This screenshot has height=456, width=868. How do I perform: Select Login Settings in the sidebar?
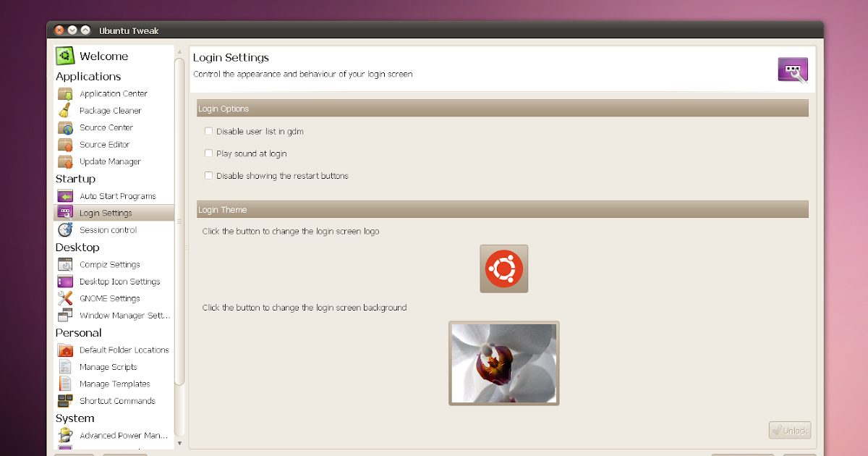pos(107,212)
